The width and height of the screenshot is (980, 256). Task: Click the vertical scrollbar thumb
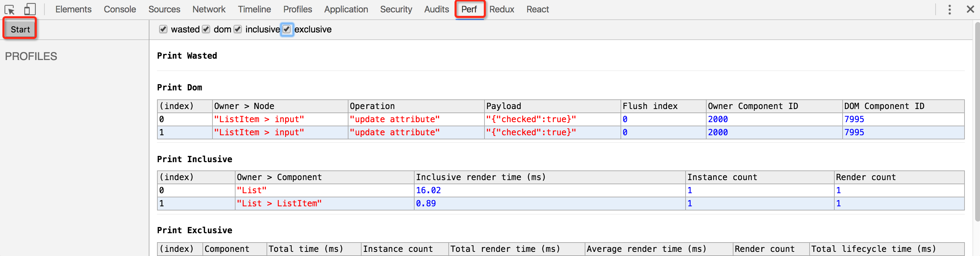[x=977, y=122]
